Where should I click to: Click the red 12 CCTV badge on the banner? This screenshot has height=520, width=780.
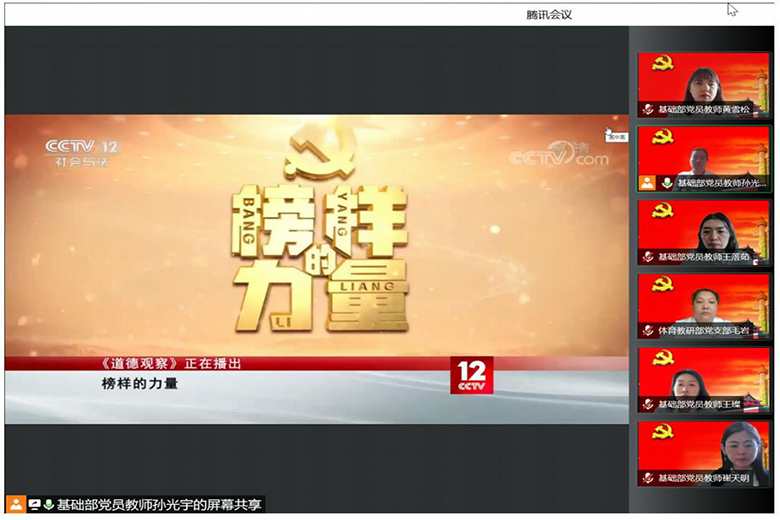[471, 375]
